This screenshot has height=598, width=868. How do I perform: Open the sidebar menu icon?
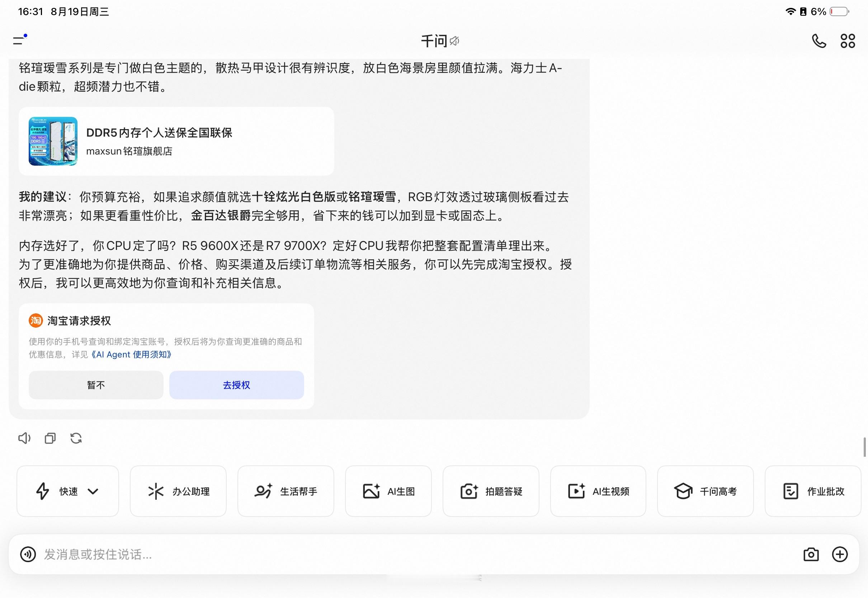click(x=19, y=40)
